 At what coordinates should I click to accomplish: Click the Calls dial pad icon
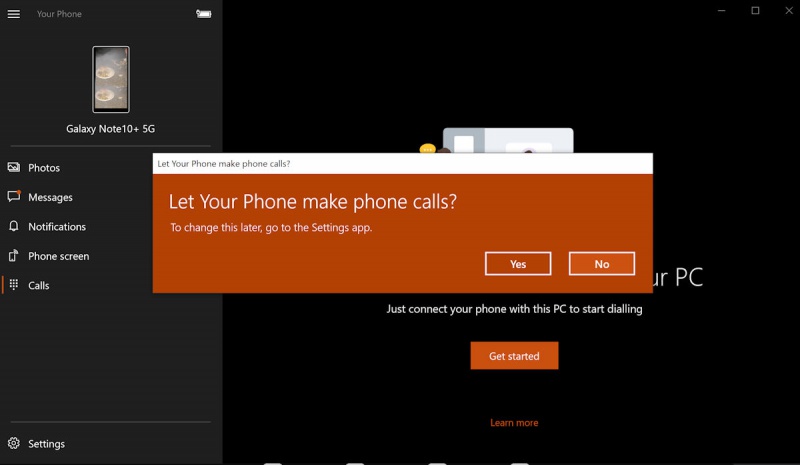click(x=14, y=285)
